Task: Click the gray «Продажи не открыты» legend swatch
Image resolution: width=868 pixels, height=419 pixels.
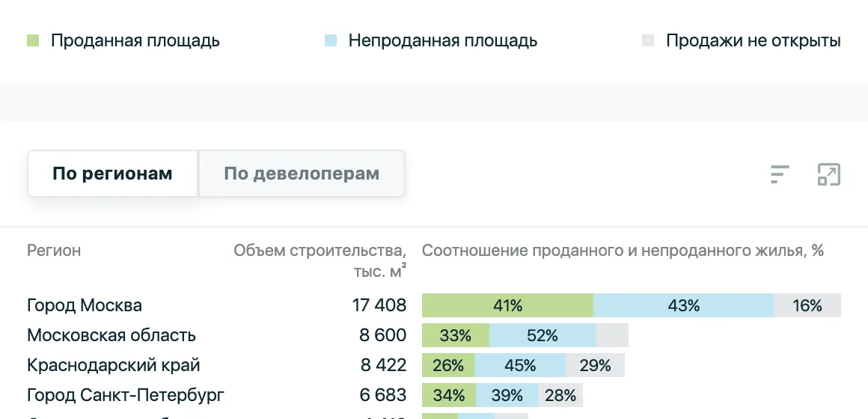Action: click(648, 40)
